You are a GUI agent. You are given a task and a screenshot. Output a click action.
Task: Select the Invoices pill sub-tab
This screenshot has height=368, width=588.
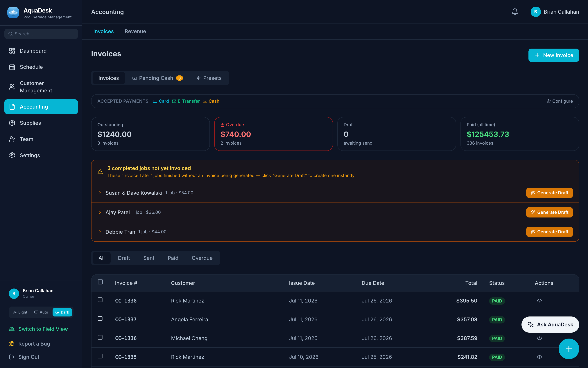point(109,78)
